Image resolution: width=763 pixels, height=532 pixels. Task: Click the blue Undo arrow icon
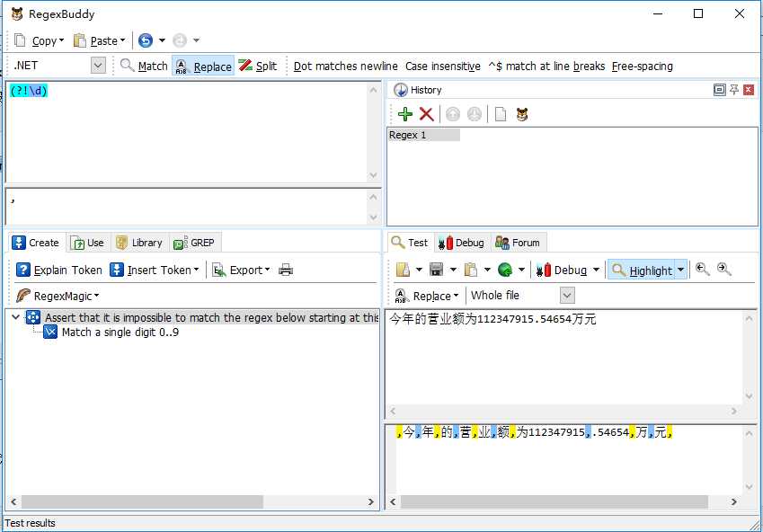pos(146,40)
